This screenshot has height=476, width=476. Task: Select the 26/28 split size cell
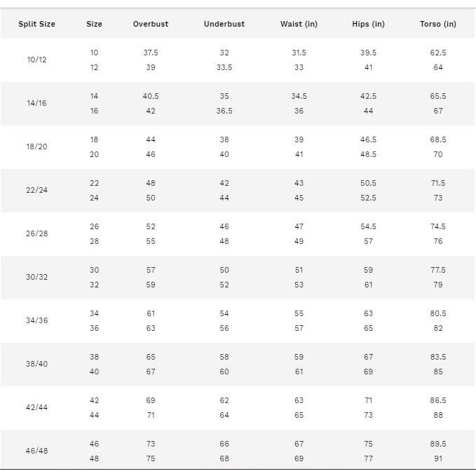pos(37,234)
